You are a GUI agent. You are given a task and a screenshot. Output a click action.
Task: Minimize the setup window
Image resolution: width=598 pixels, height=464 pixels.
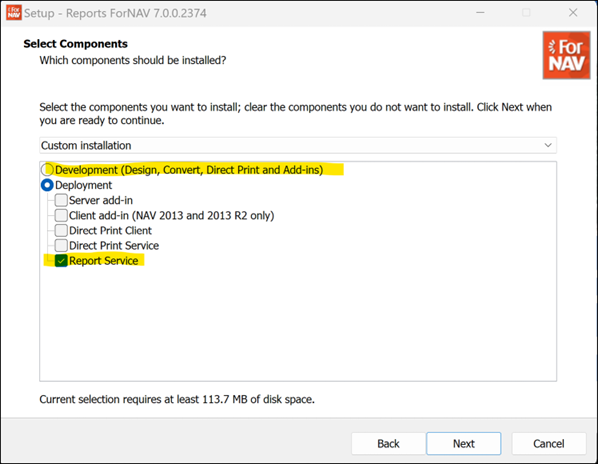click(x=481, y=13)
